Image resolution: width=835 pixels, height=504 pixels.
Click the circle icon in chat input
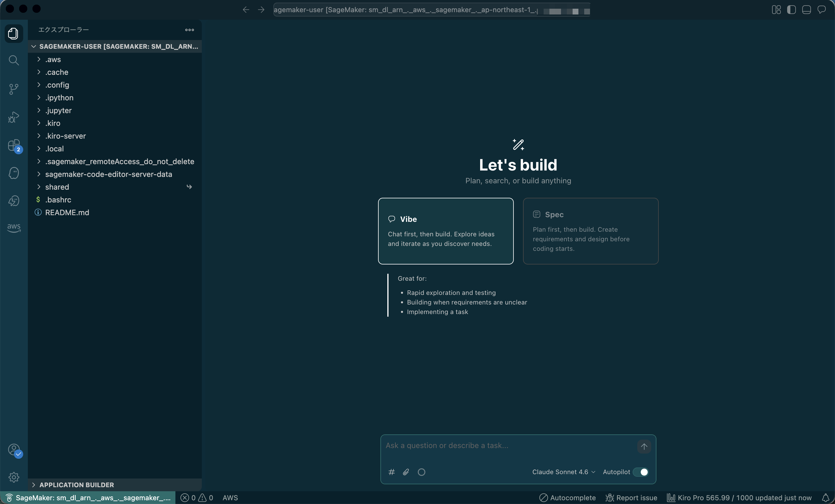[x=421, y=472]
